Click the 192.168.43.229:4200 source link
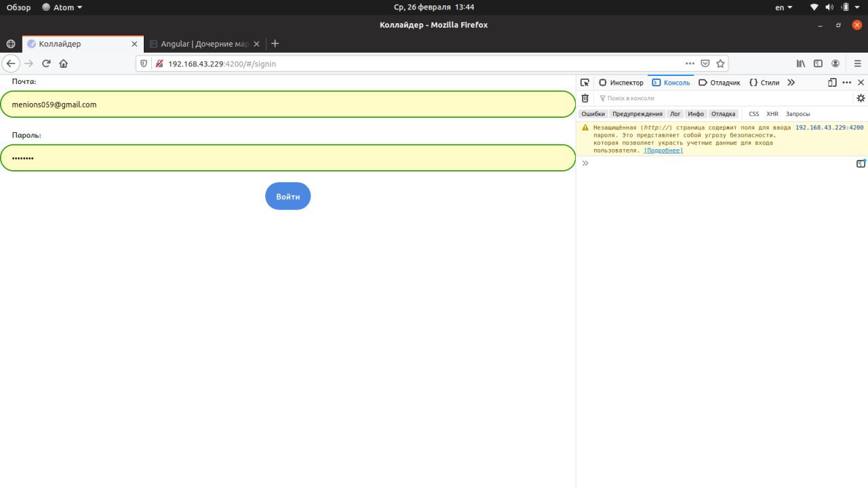 (x=829, y=127)
